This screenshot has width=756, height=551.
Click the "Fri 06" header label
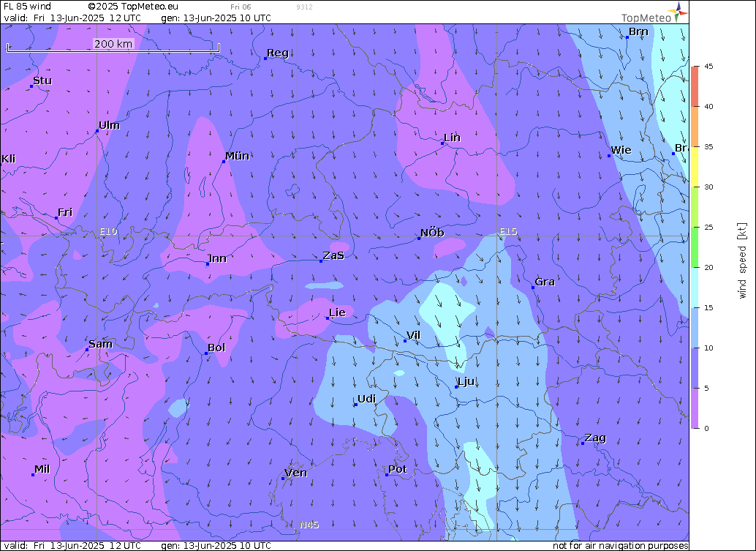click(241, 7)
